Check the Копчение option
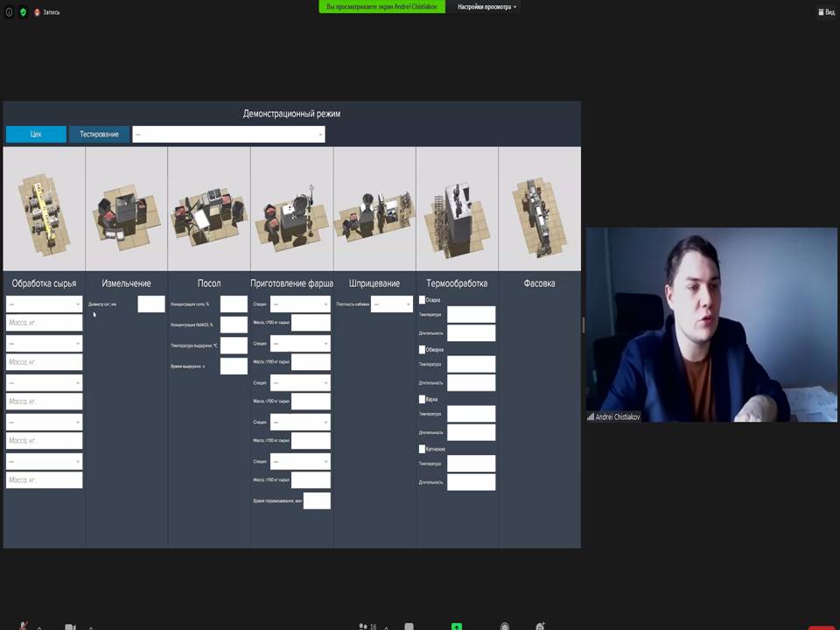Viewport: 840px width, 630px height. [422, 449]
